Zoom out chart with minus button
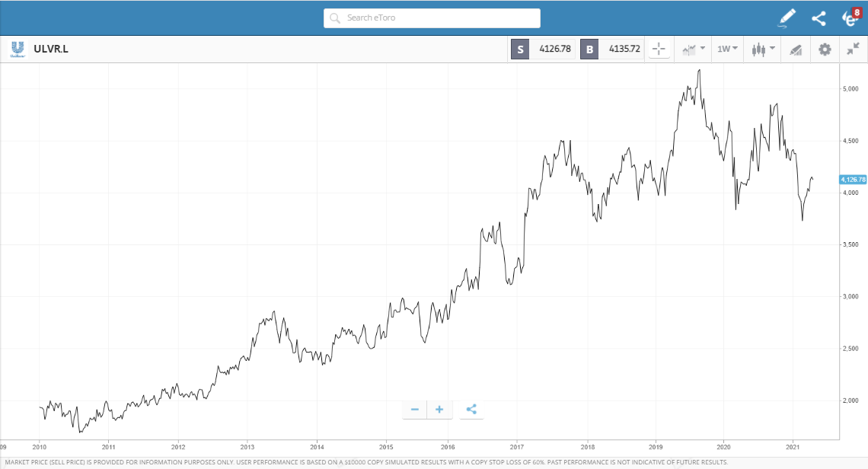The height and width of the screenshot is (469, 868). 415,410
